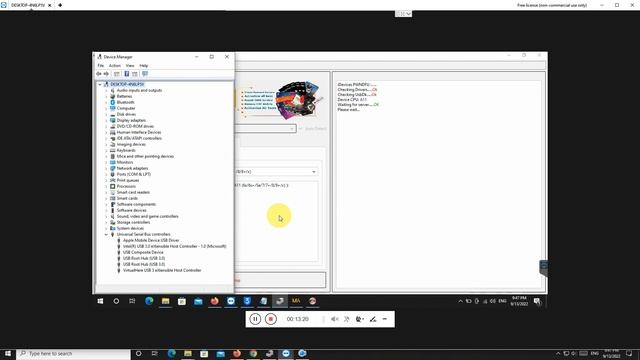The height and width of the screenshot is (360, 640).
Task: Select System devices category
Action: tap(130, 228)
